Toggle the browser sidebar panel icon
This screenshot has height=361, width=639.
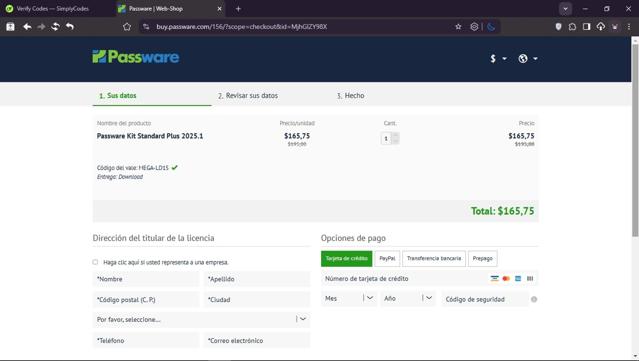pyautogui.click(x=586, y=26)
